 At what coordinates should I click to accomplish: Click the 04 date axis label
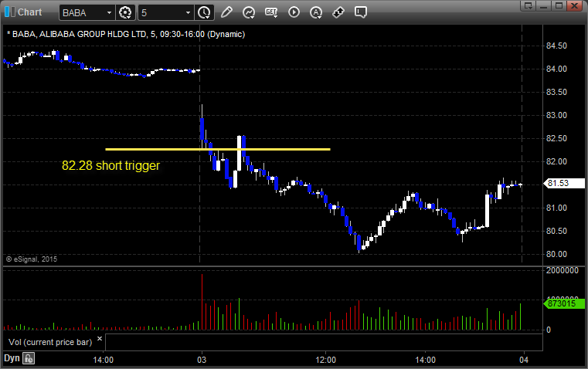point(524,360)
